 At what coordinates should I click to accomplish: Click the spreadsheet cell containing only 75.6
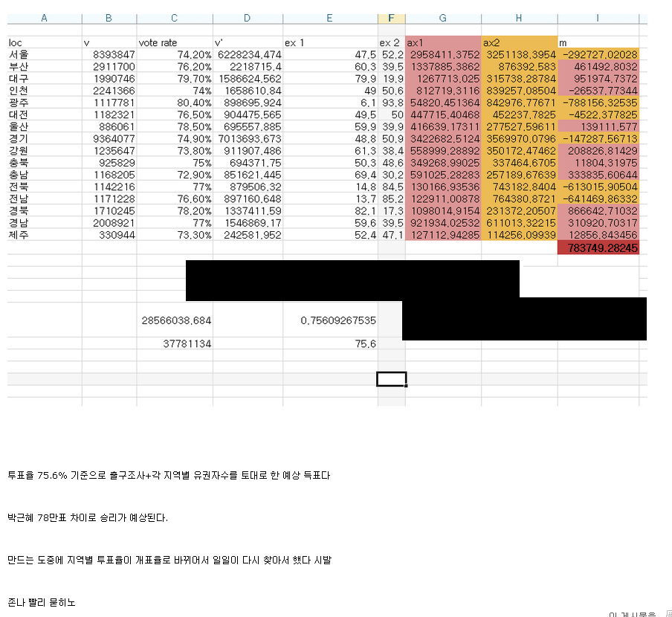(330, 343)
